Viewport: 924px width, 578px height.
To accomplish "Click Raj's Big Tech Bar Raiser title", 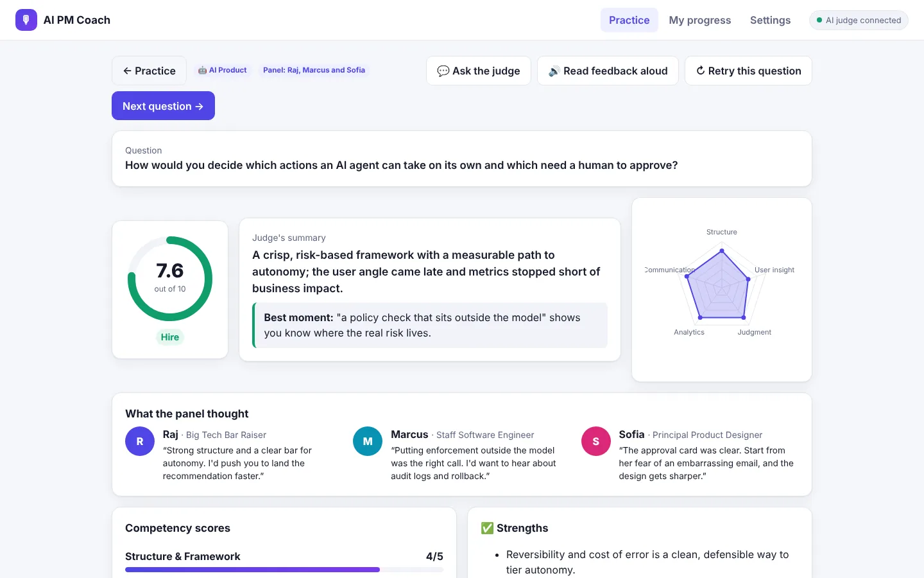I will pos(226,435).
